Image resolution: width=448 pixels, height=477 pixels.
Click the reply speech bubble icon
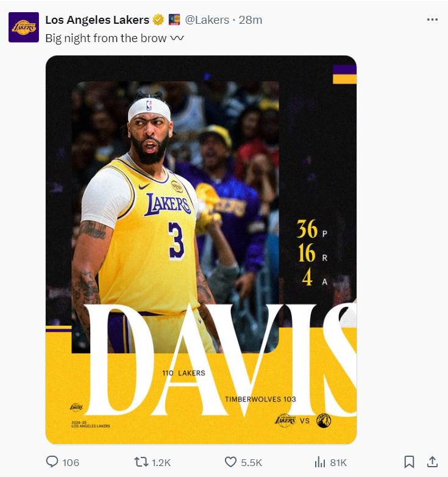pos(52,462)
